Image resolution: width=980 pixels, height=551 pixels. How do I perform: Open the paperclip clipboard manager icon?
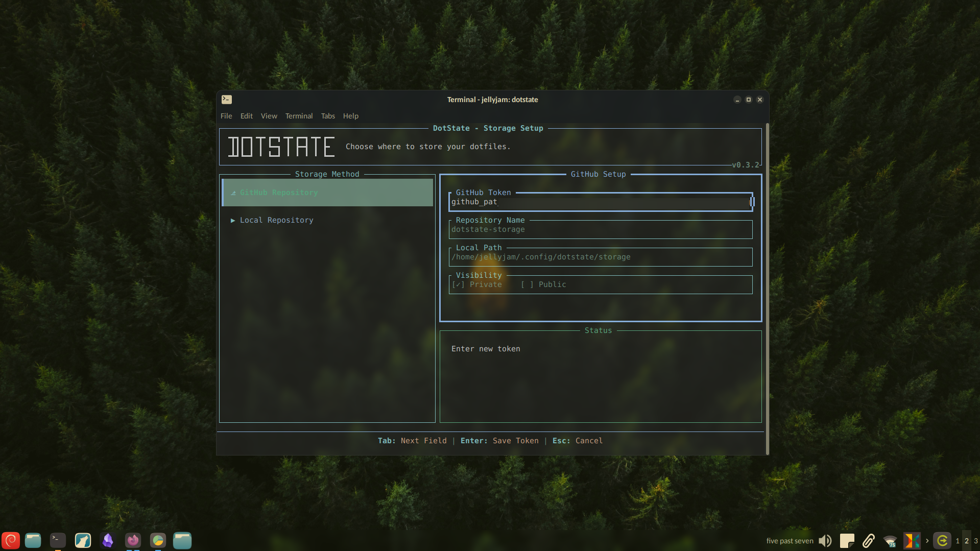[x=869, y=541]
